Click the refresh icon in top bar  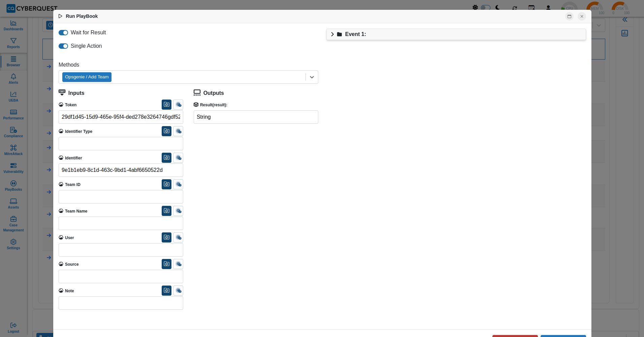pos(515,8)
